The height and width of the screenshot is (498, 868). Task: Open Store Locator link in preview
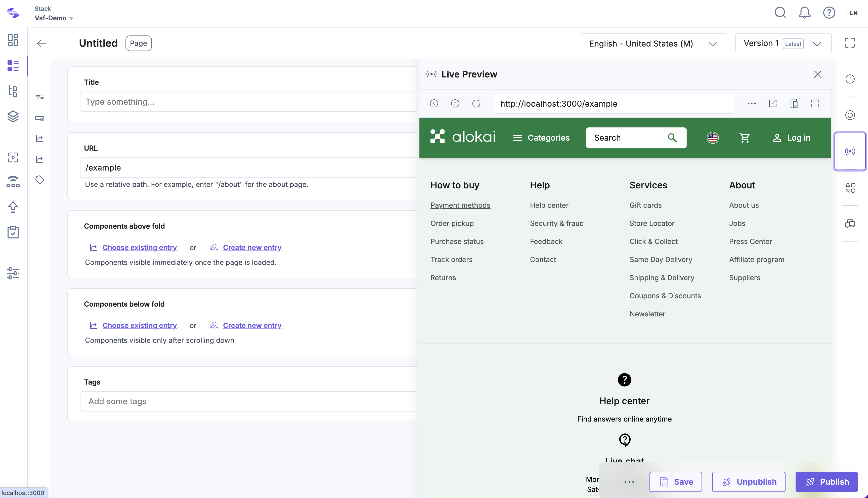[x=652, y=223]
